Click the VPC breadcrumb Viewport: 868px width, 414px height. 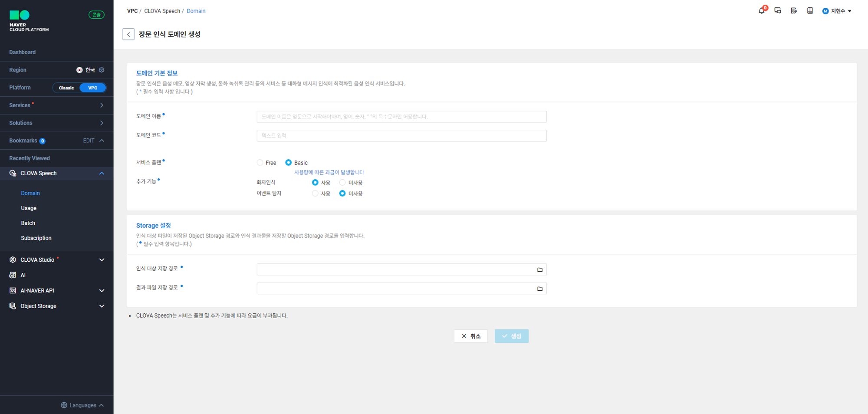(x=132, y=11)
